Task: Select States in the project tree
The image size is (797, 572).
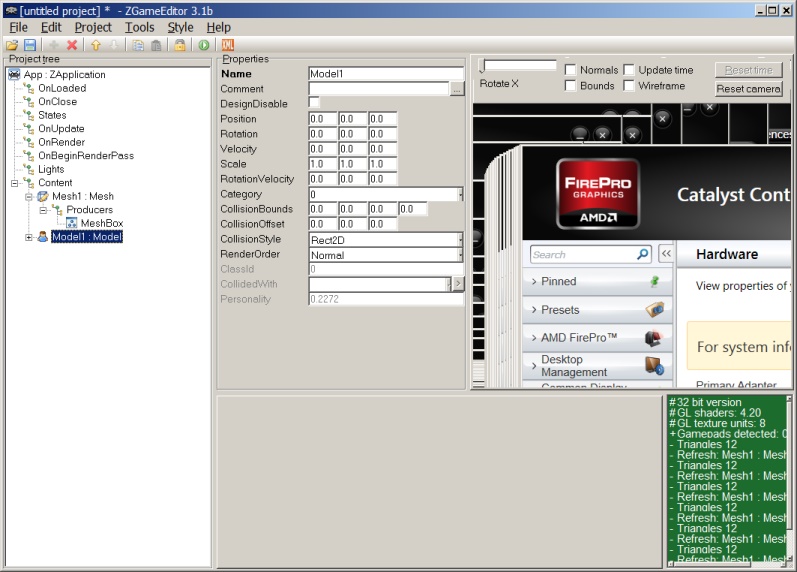Action: coord(52,115)
